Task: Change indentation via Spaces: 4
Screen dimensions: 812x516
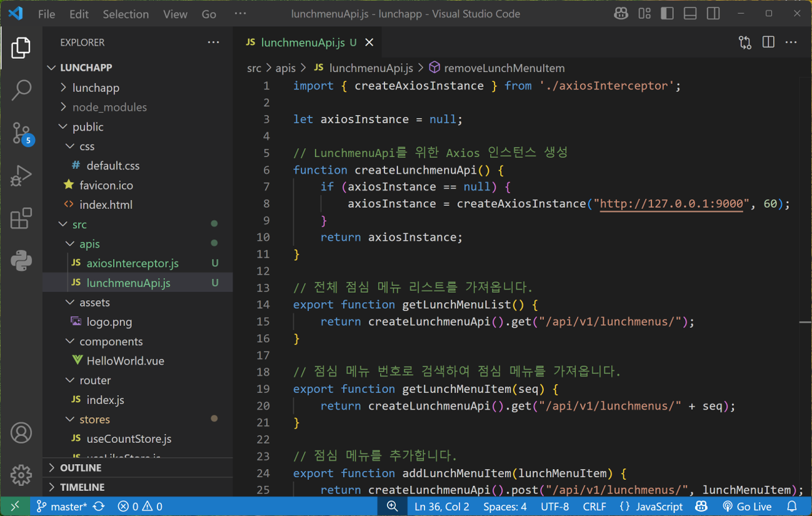Action: click(505, 506)
